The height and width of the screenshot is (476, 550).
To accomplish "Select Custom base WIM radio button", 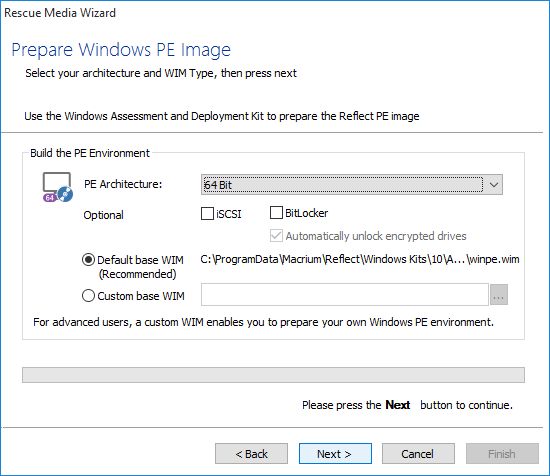I will tap(88, 295).
